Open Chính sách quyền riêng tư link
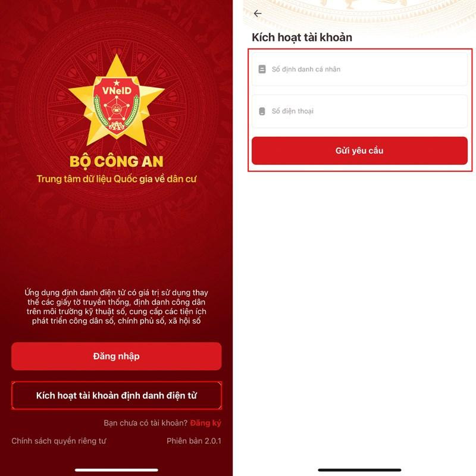The image size is (476, 476). pyautogui.click(x=59, y=441)
